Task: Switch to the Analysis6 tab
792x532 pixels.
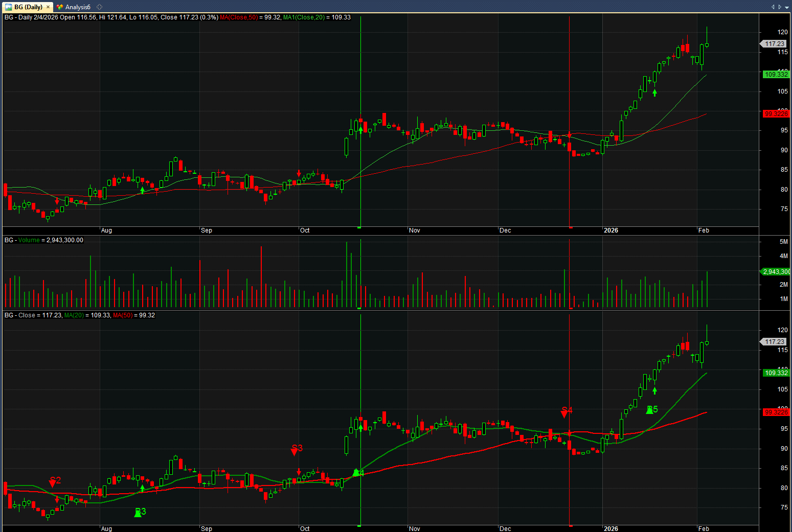Action: (78, 7)
